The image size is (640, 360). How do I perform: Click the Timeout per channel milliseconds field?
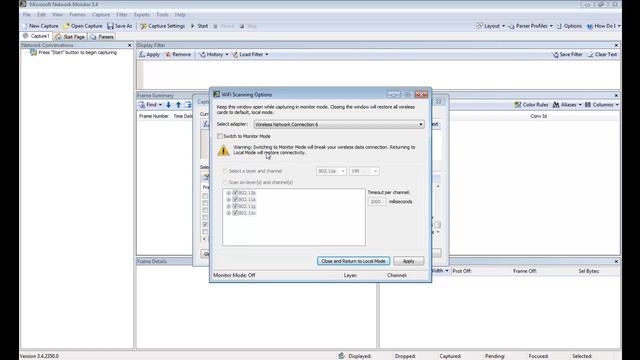(377, 202)
